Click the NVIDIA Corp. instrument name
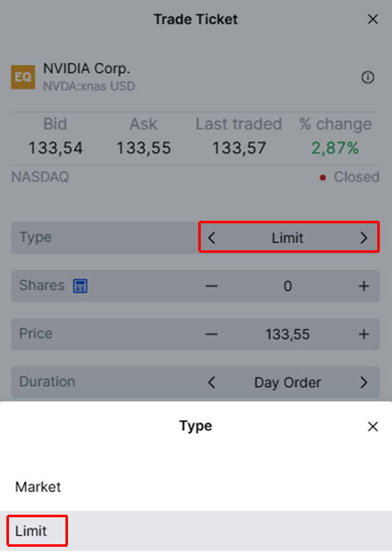The image size is (392, 559). click(x=87, y=69)
